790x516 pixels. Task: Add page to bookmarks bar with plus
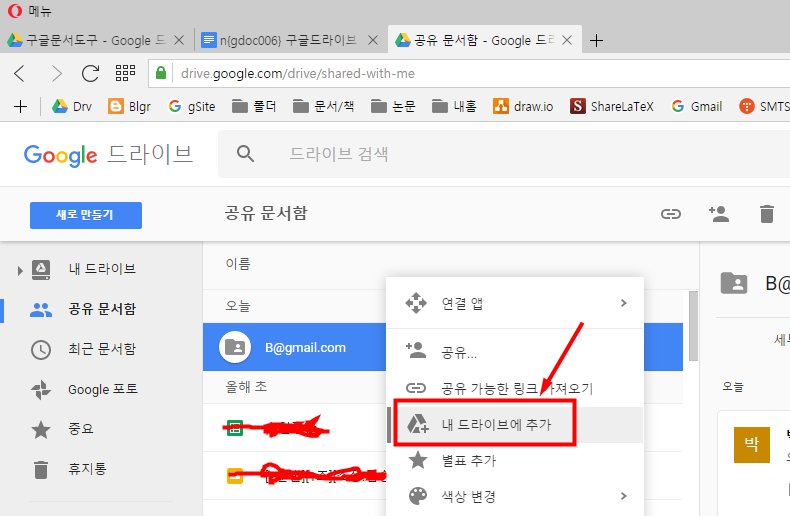(x=20, y=106)
